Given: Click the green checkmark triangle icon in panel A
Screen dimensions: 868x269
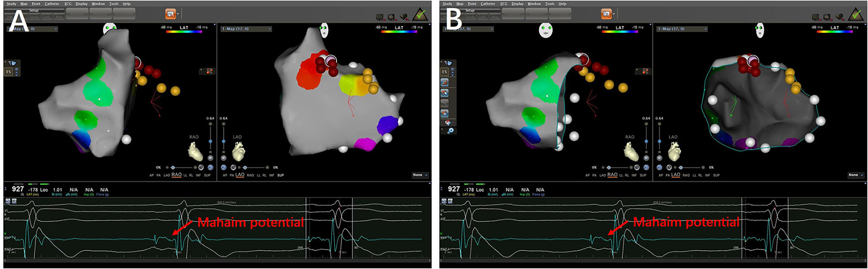Looking at the screenshot, I should [x=420, y=14].
